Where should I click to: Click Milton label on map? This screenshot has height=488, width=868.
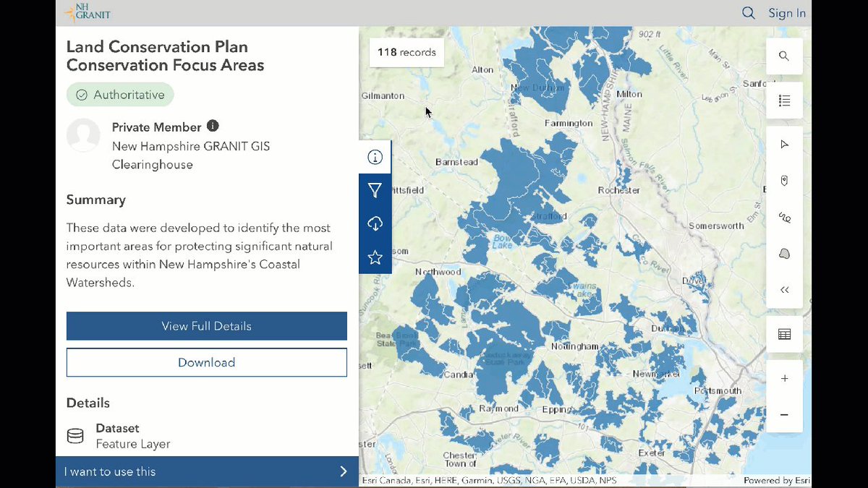coord(629,94)
